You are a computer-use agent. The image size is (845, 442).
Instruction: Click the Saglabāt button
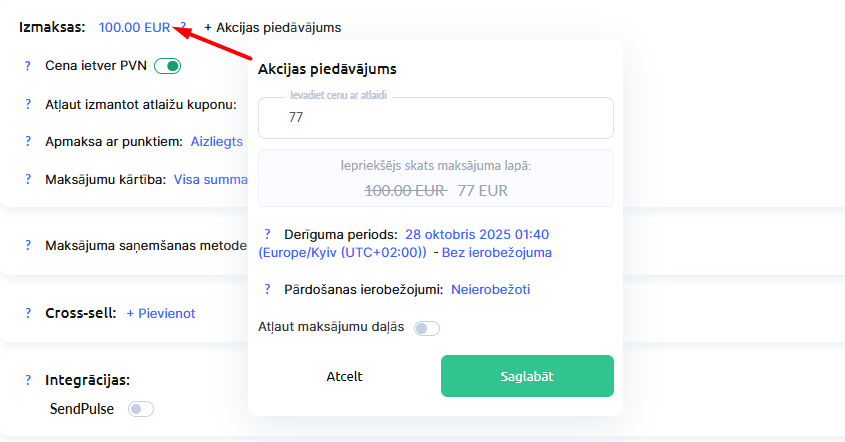(x=527, y=376)
